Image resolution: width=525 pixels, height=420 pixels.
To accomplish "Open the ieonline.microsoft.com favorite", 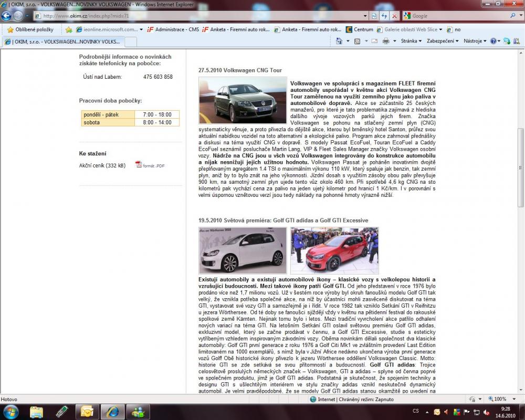I will pyautogui.click(x=109, y=29).
